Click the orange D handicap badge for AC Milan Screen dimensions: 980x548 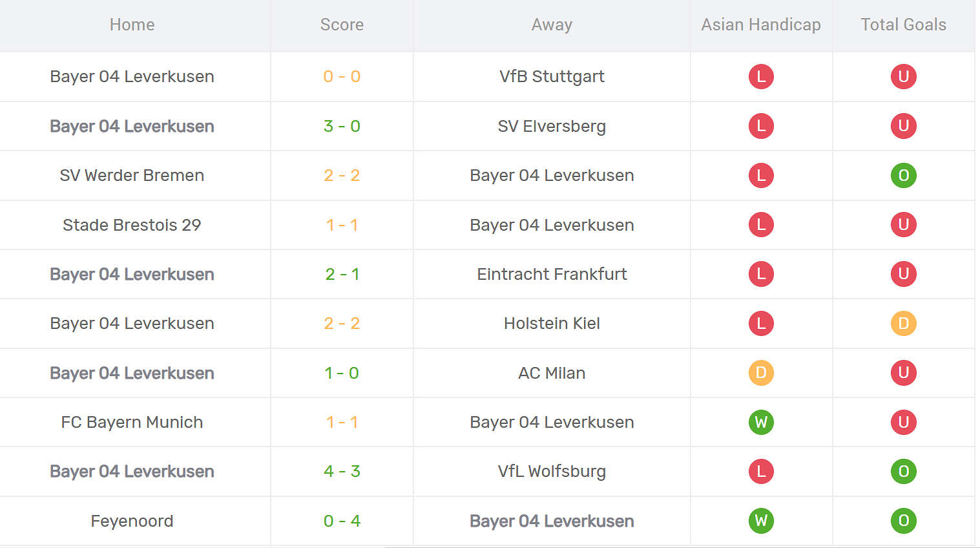[x=761, y=373]
